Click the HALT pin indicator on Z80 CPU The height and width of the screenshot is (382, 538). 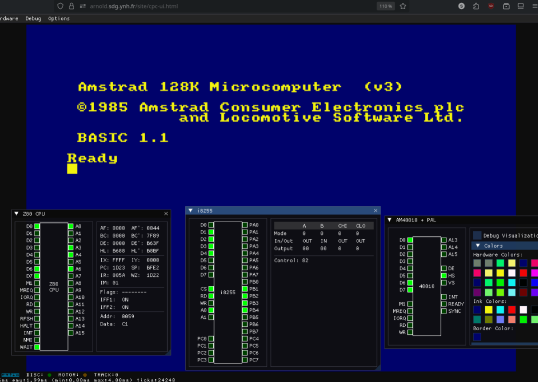37,326
